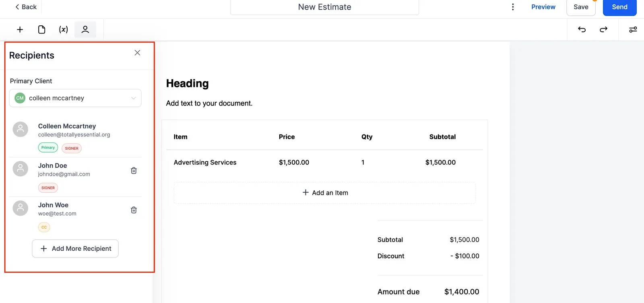Screen dimensions: 644x303
Task: Expand the Primary Client dropdown
Action: coord(75,98)
